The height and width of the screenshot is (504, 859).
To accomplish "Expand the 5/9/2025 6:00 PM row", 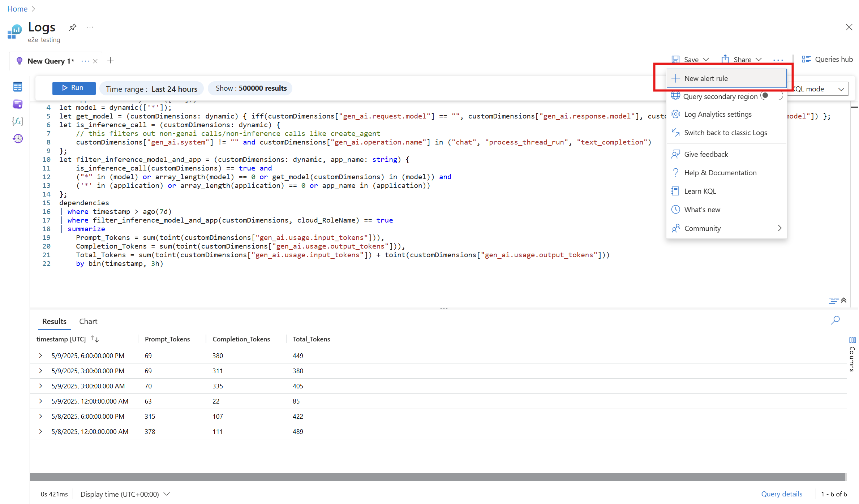I will click(x=41, y=356).
